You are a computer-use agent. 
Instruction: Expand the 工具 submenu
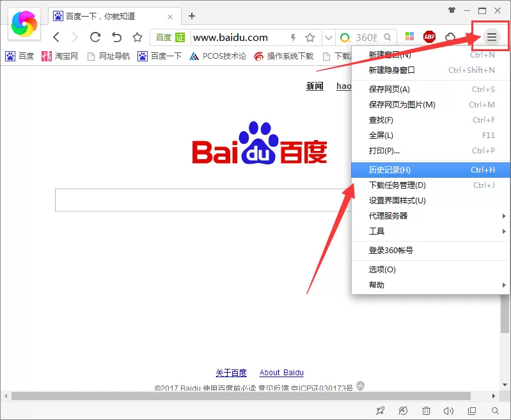[x=432, y=231]
